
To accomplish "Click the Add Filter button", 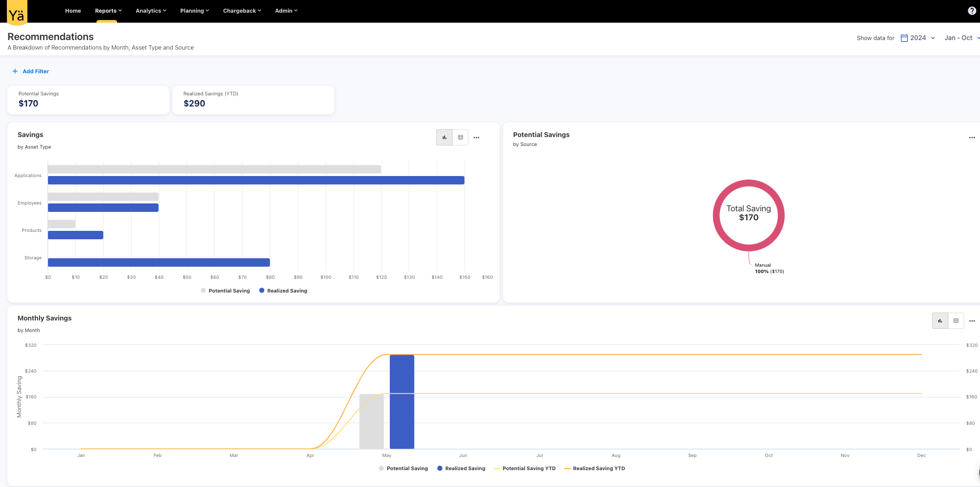I will pos(31,71).
